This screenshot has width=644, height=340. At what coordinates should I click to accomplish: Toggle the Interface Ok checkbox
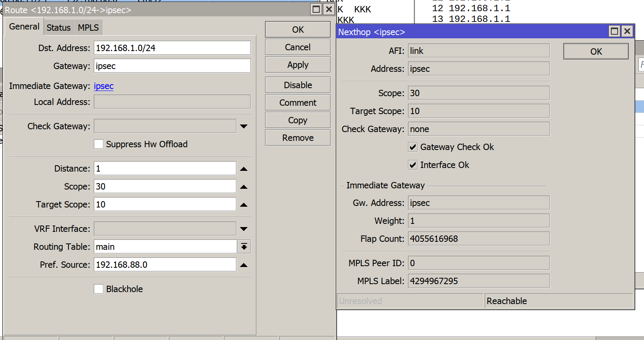413,165
